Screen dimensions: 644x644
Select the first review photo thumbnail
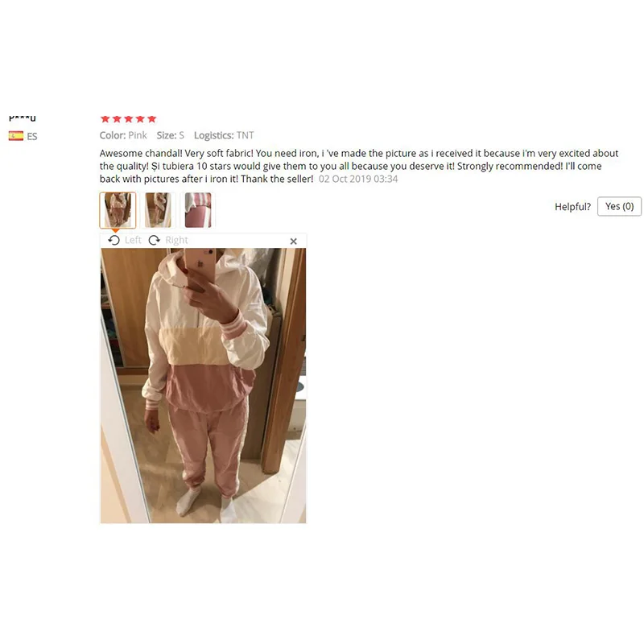click(118, 210)
